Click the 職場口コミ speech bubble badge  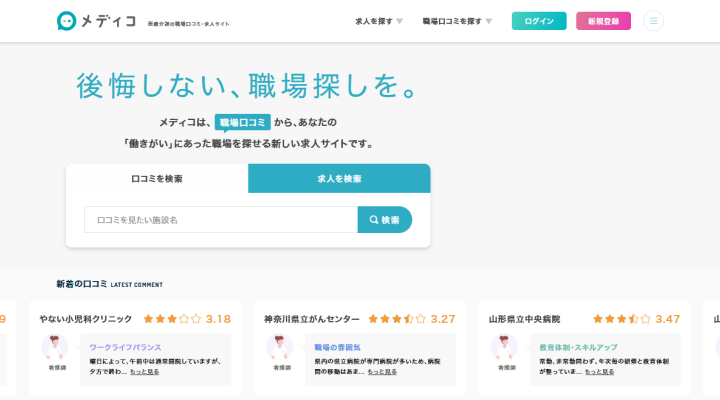[242, 123]
